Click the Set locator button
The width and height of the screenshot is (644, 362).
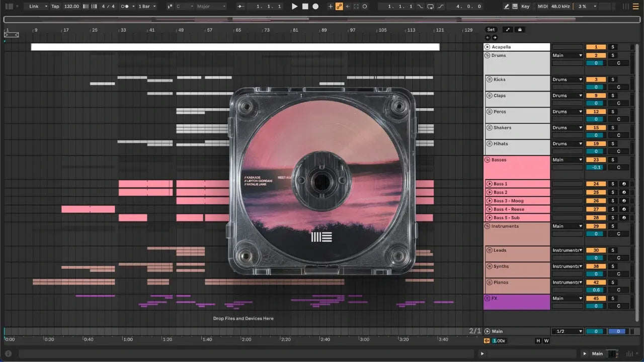[491, 30]
